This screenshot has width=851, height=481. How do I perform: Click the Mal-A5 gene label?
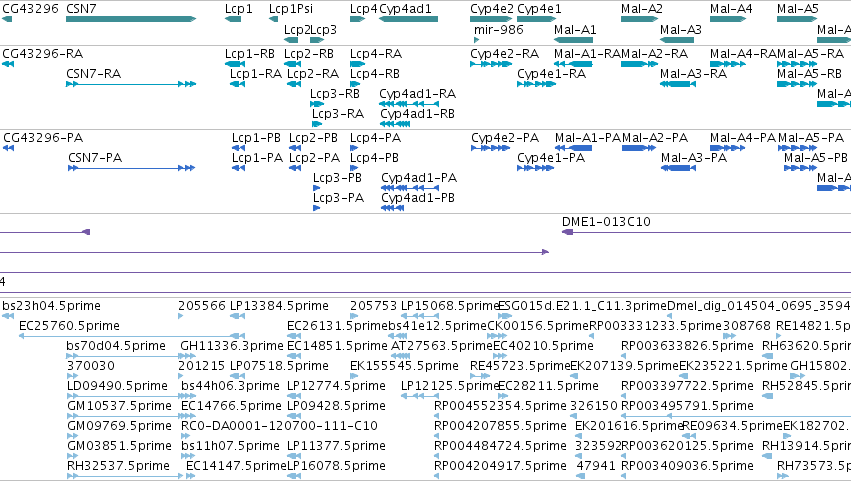pyautogui.click(x=798, y=9)
